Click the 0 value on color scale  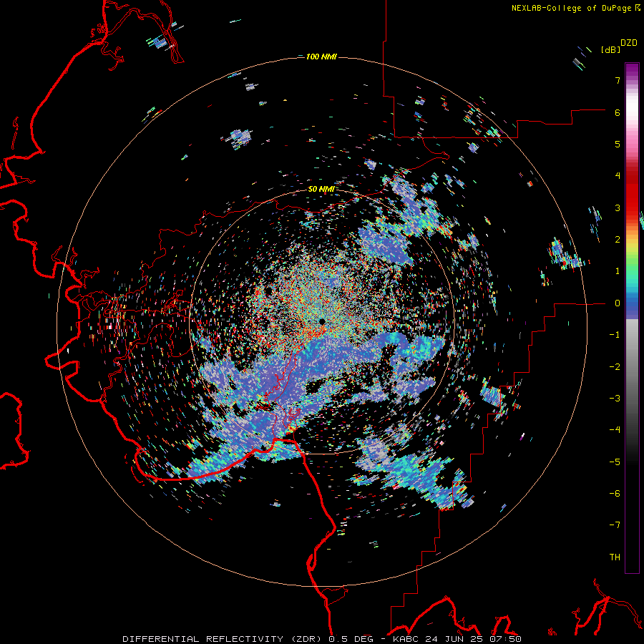[618, 303]
